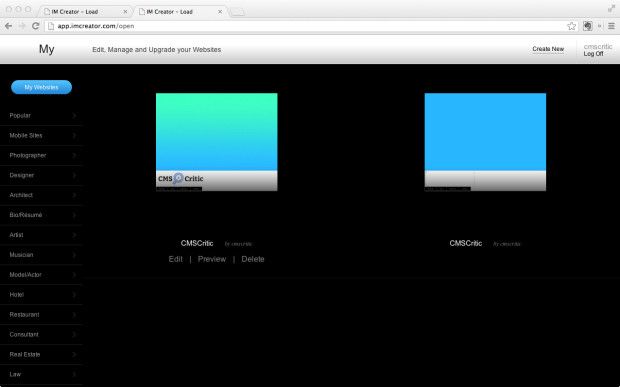Expand the Restaurant category chevron
The width and height of the screenshot is (620, 387).
click(x=74, y=315)
